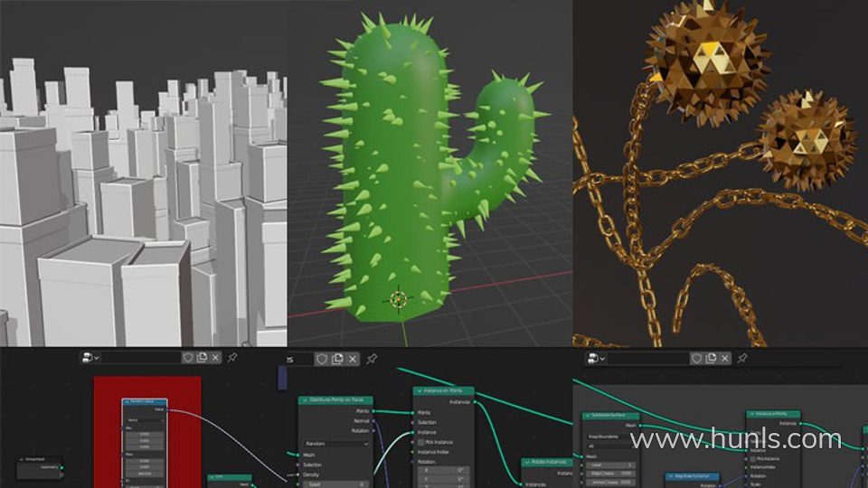Select the Rotate Instances node header
The height and width of the screenshot is (488, 868).
tap(547, 462)
